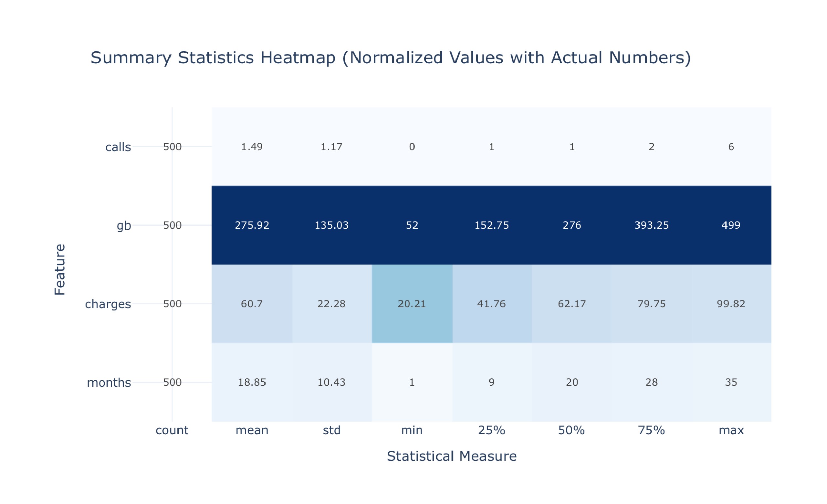Click the months max cell showing 35

click(x=731, y=382)
